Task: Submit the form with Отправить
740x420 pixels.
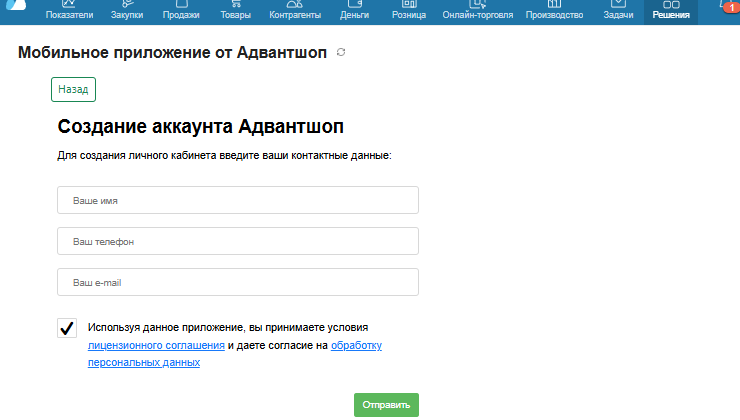Action: coord(386,405)
